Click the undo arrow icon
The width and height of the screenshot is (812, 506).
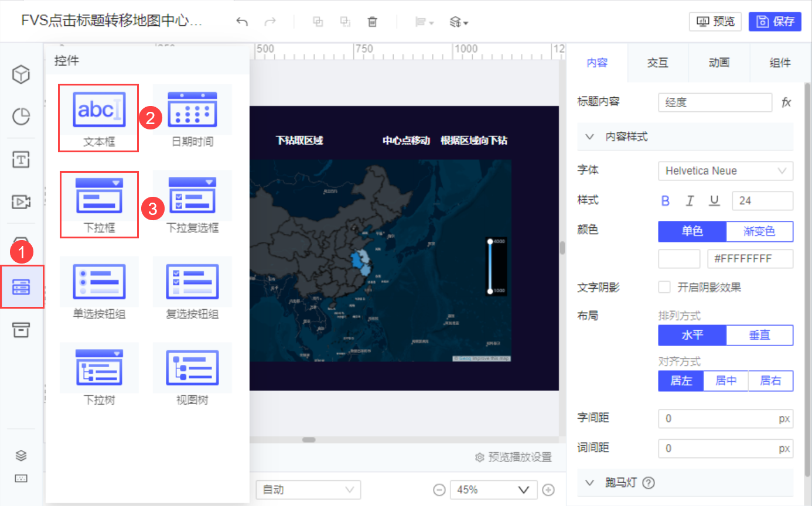click(242, 22)
